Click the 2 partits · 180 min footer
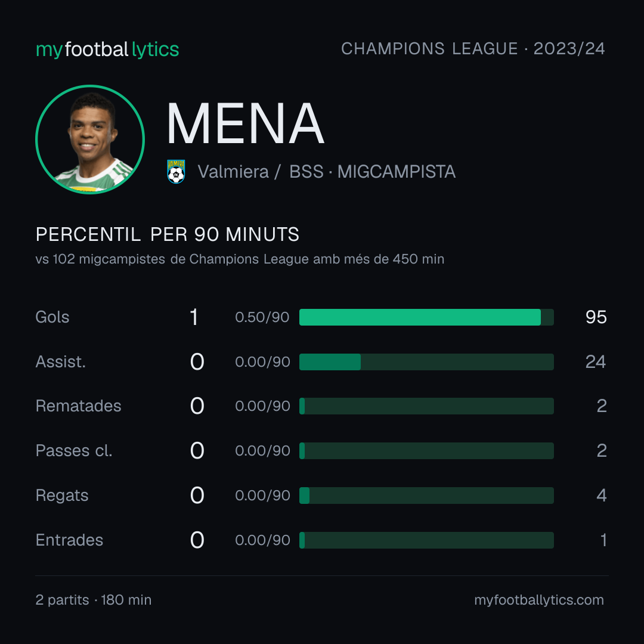Image resolution: width=644 pixels, height=644 pixels. click(x=94, y=600)
